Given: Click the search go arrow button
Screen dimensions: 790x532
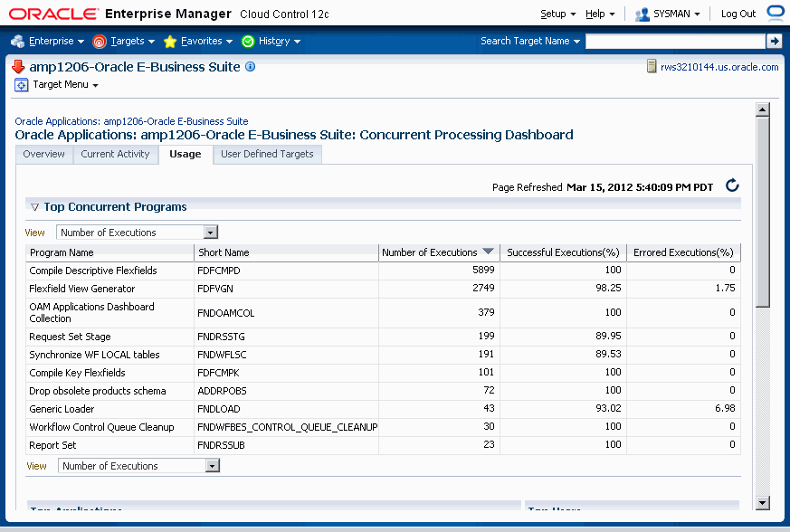Looking at the screenshot, I should click(x=774, y=42).
